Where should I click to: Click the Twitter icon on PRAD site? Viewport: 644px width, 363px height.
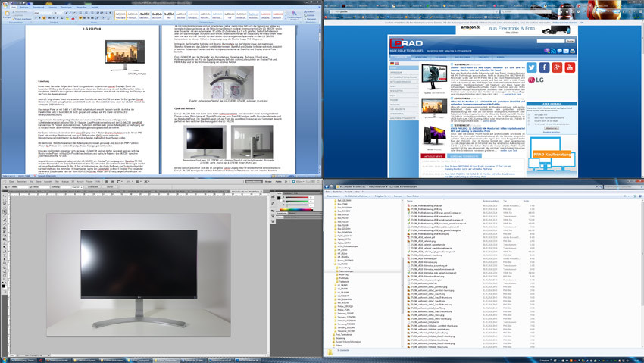pyautogui.click(x=531, y=68)
